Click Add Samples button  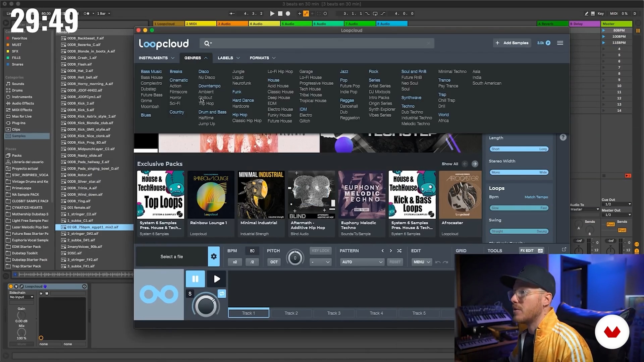click(512, 43)
